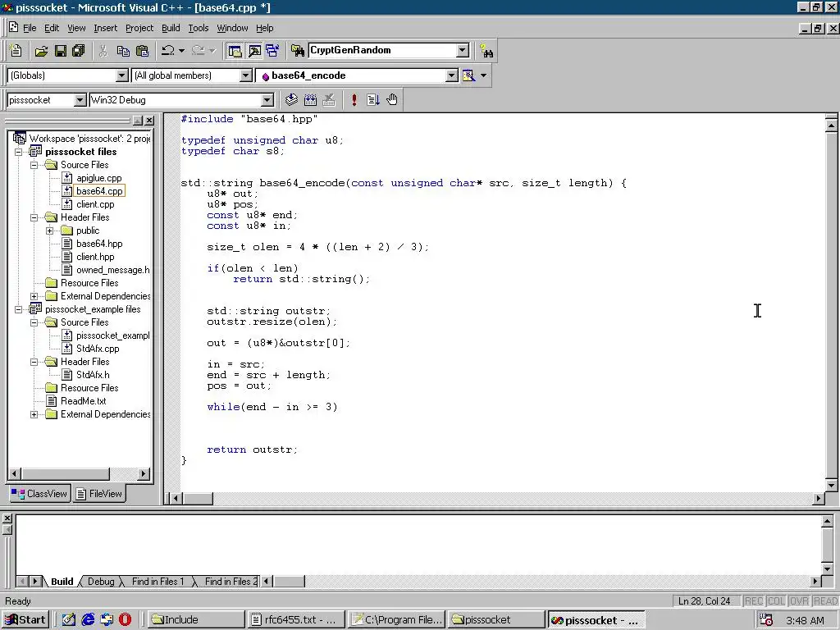Switch to the ClassView tab

click(39, 493)
